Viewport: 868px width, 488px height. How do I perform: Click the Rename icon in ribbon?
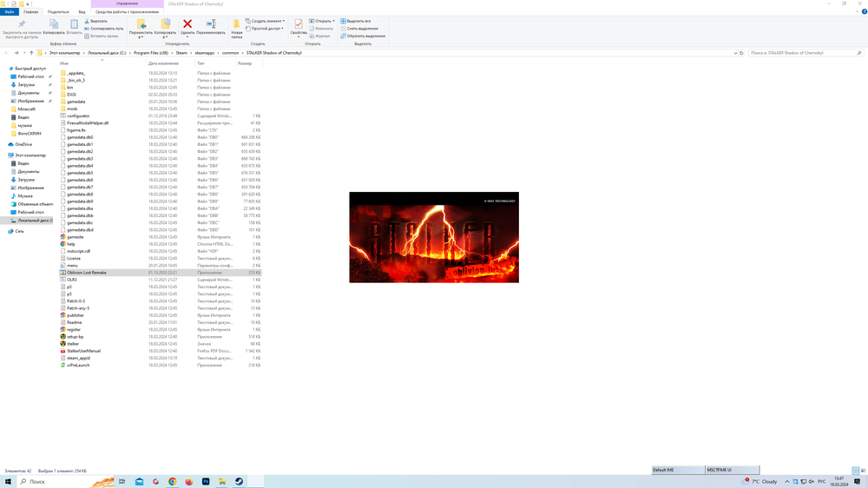pos(210,25)
